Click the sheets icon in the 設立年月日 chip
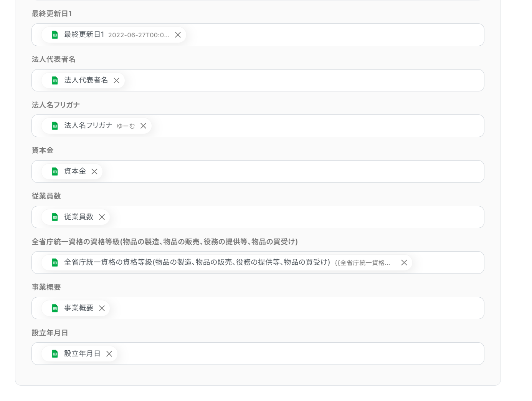Screen dimensions: 532x401 pos(55,354)
